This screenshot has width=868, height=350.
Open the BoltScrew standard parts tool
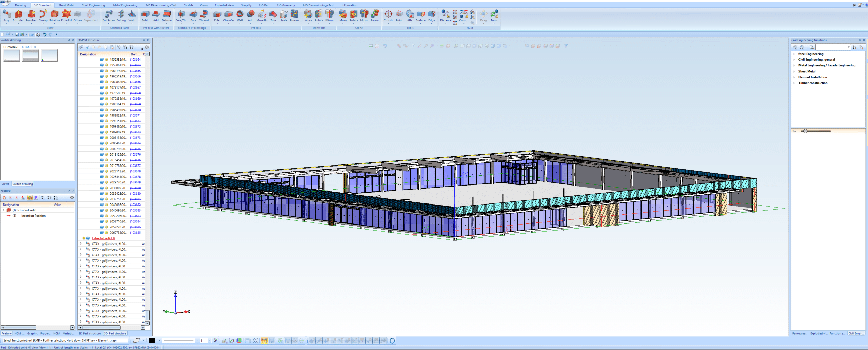pyautogui.click(x=108, y=16)
